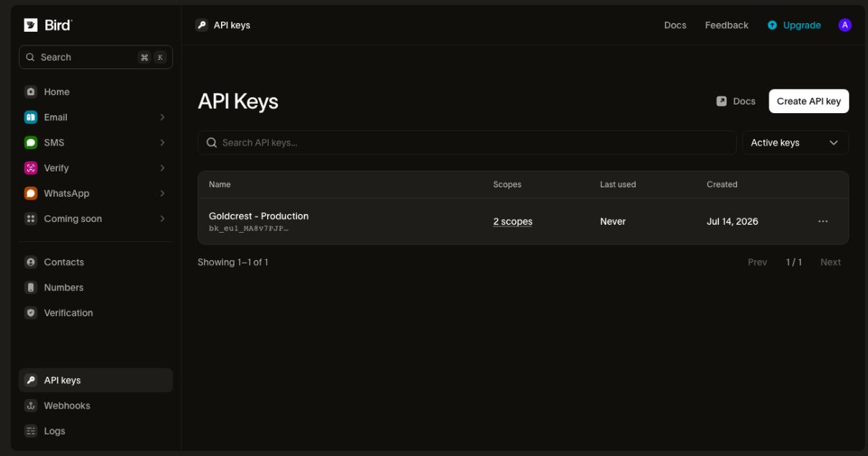Click the Jul 14, 2026 created date
The image size is (868, 456).
(x=732, y=222)
